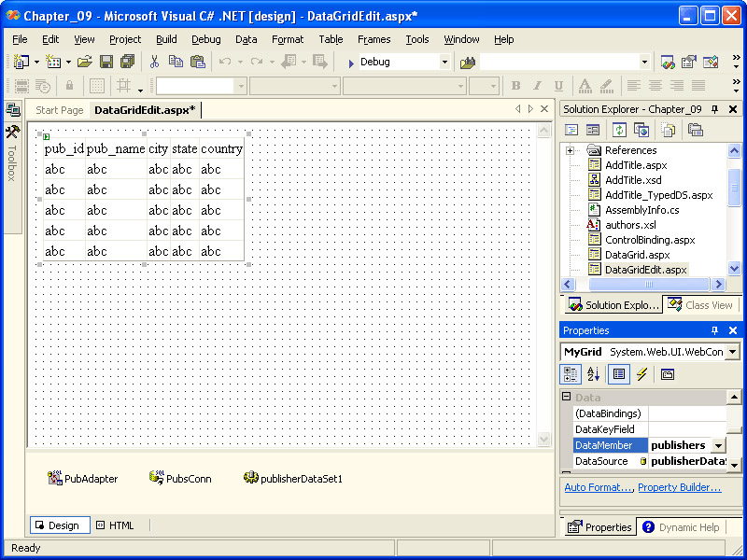The height and width of the screenshot is (560, 747).
Task: Click the Open File folder icon
Action: (x=84, y=62)
